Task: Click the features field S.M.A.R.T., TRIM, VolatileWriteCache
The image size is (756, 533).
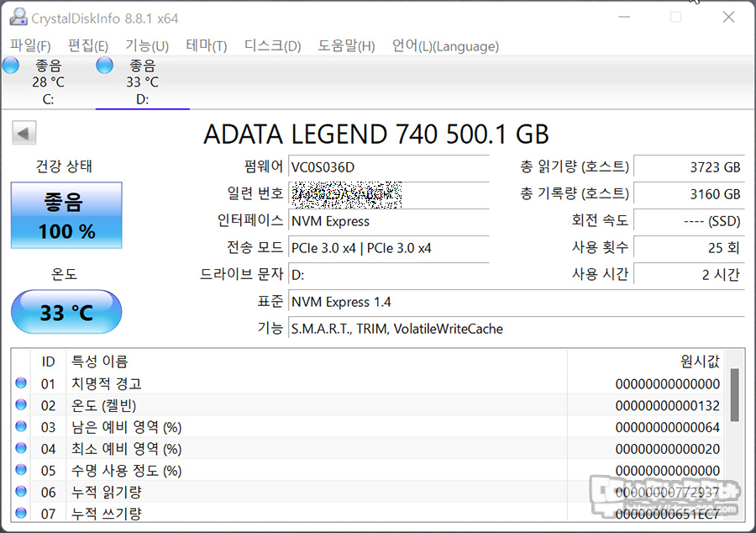Action: pos(517,330)
